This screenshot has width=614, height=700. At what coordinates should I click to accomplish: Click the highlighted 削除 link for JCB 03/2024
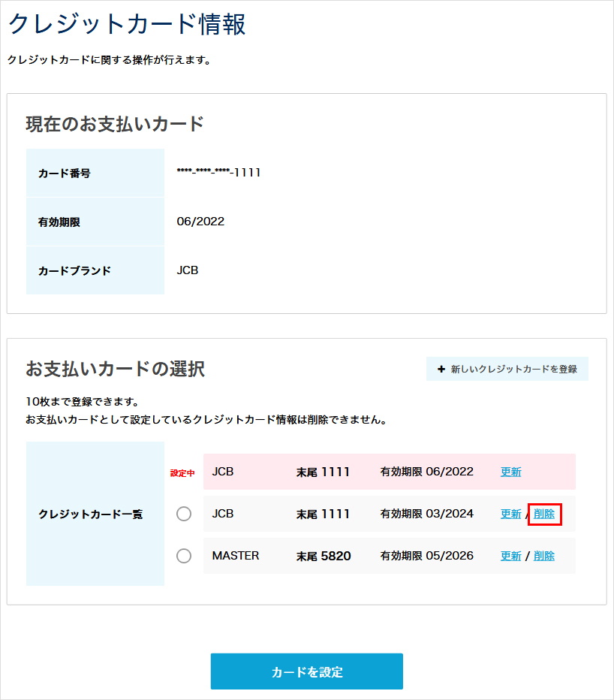coord(543,514)
